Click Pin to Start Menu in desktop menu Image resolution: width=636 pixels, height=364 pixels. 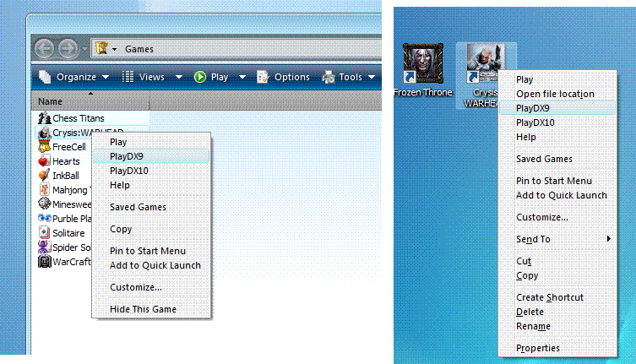pos(557,181)
